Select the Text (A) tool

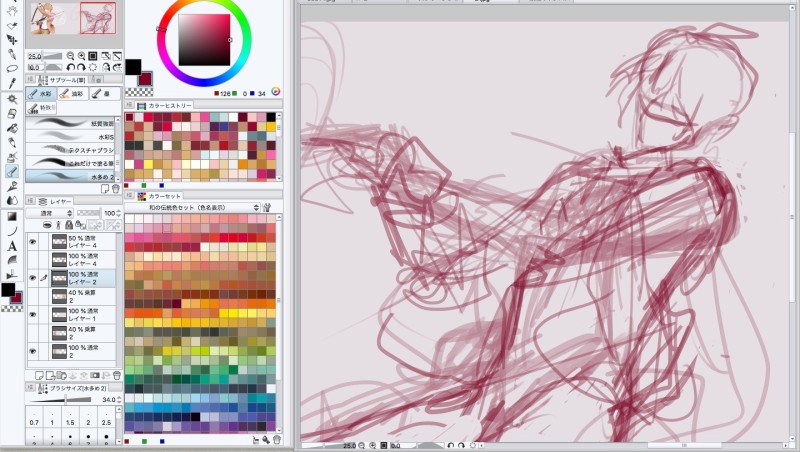click(x=12, y=246)
